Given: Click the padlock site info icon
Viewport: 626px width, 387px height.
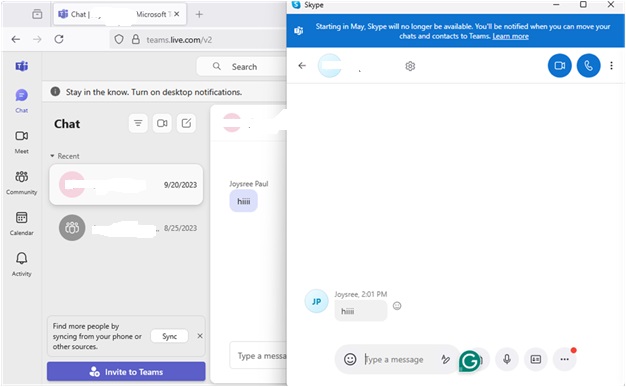Looking at the screenshot, I should point(136,39).
